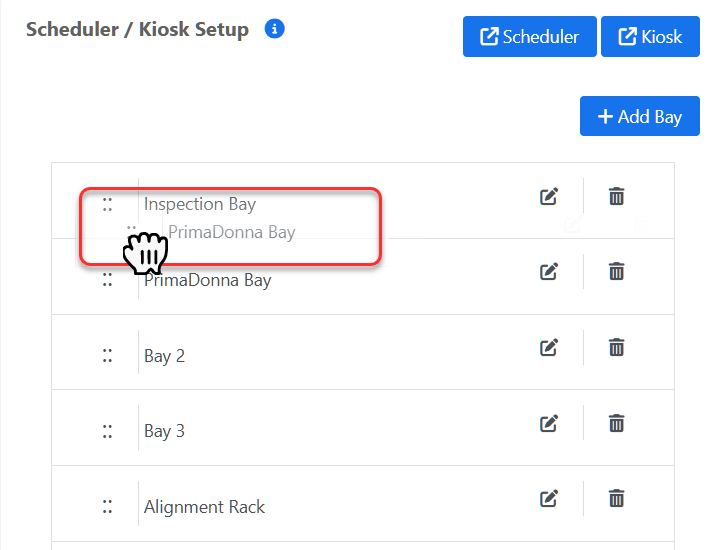Image resolution: width=719 pixels, height=550 pixels.
Task: Edit the Bay 3 entry
Action: click(548, 423)
